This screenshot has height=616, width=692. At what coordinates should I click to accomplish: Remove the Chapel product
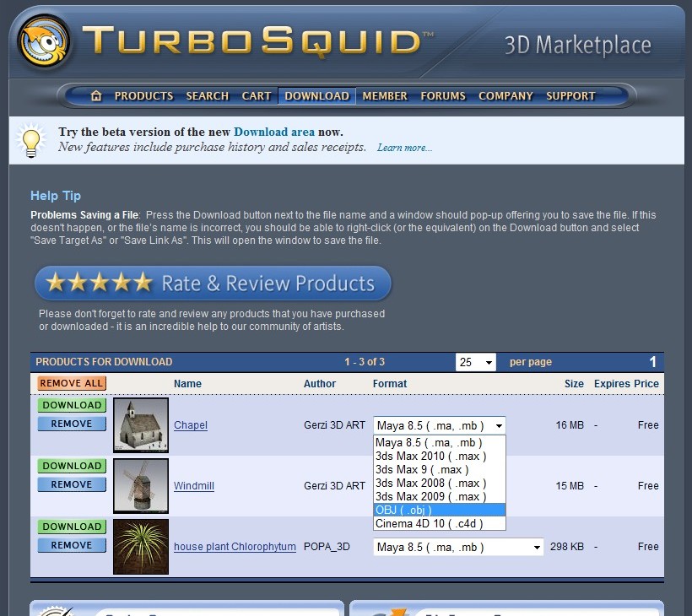click(x=72, y=424)
